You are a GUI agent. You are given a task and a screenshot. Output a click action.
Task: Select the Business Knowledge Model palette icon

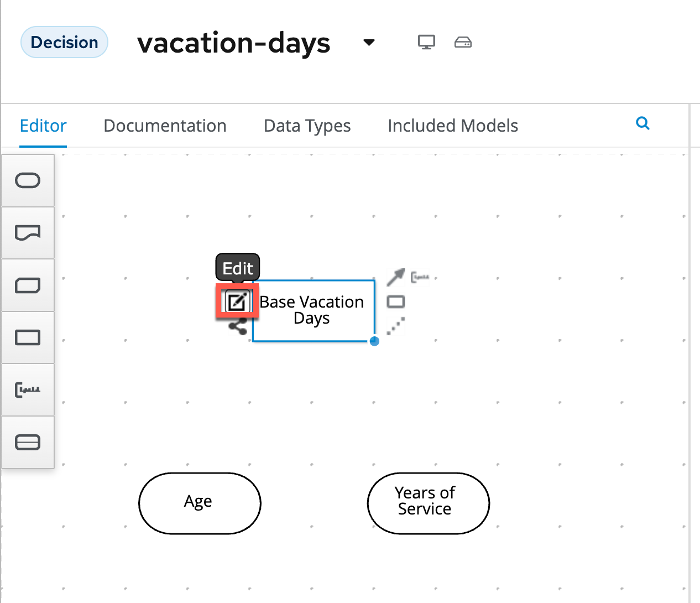28,285
